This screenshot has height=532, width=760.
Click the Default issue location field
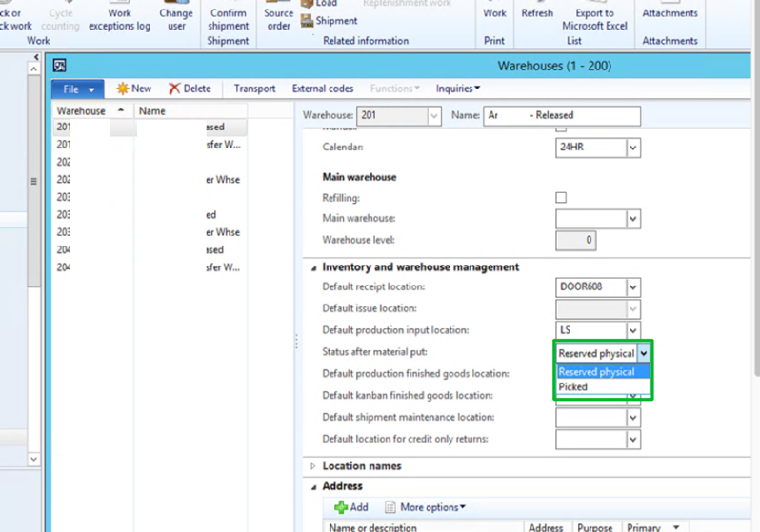(x=598, y=309)
